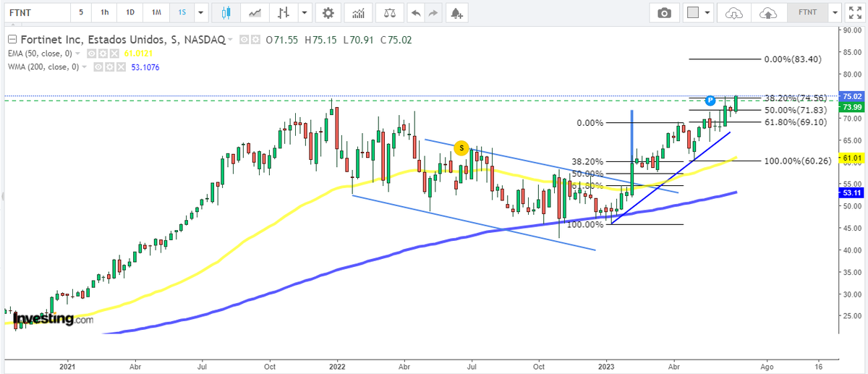The image size is (868, 374).
Task: Click the compare symbols scale icon
Action: tap(390, 12)
